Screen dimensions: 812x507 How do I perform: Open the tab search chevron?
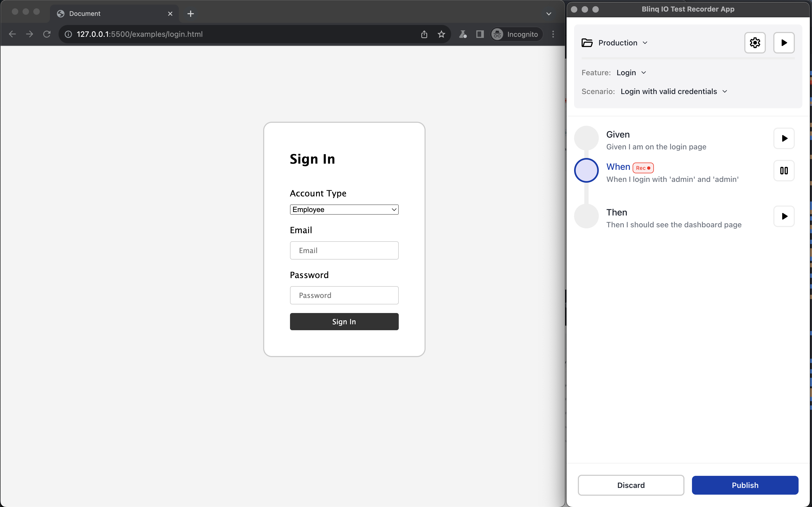(x=549, y=14)
